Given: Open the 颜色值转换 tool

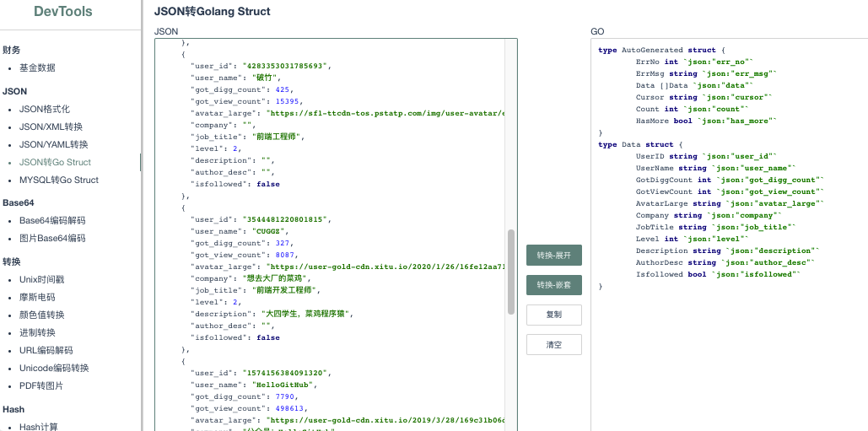Looking at the screenshot, I should tap(42, 315).
